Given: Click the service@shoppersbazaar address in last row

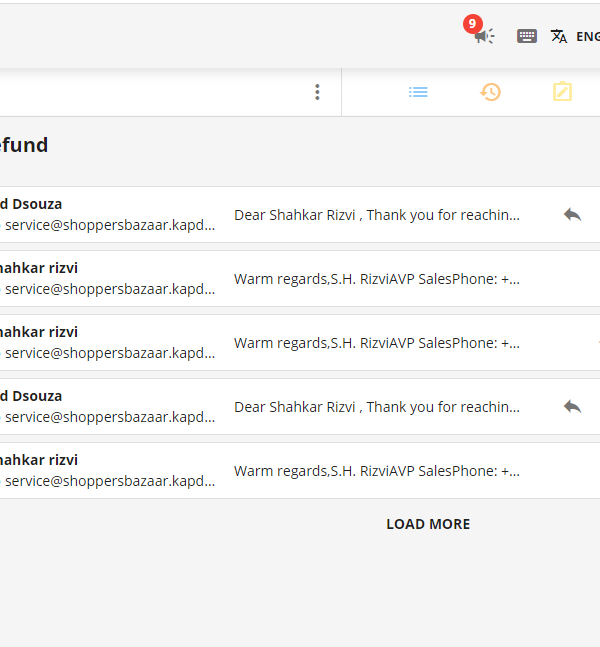Looking at the screenshot, I should 110,481.
